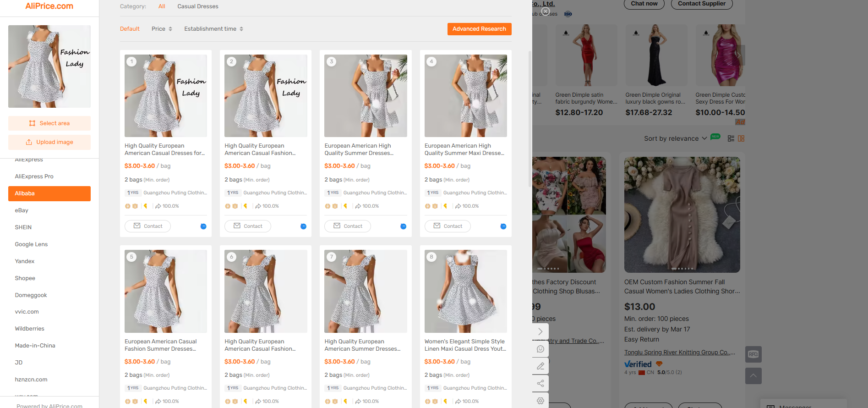Open the pencil edit icon in side toolbar
Screen dimensions: 868x408
coord(540,366)
